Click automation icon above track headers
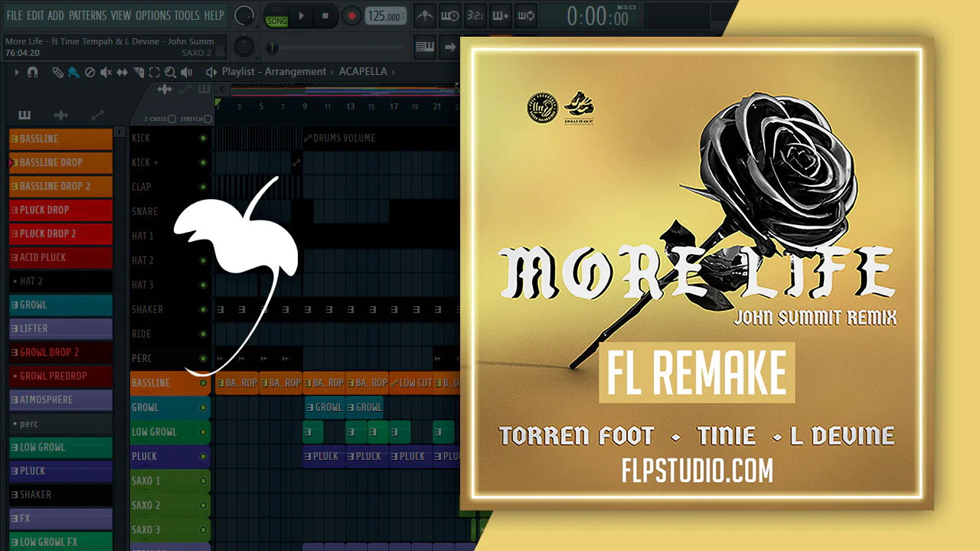Viewport: 980px width, 551px height. 185,90
